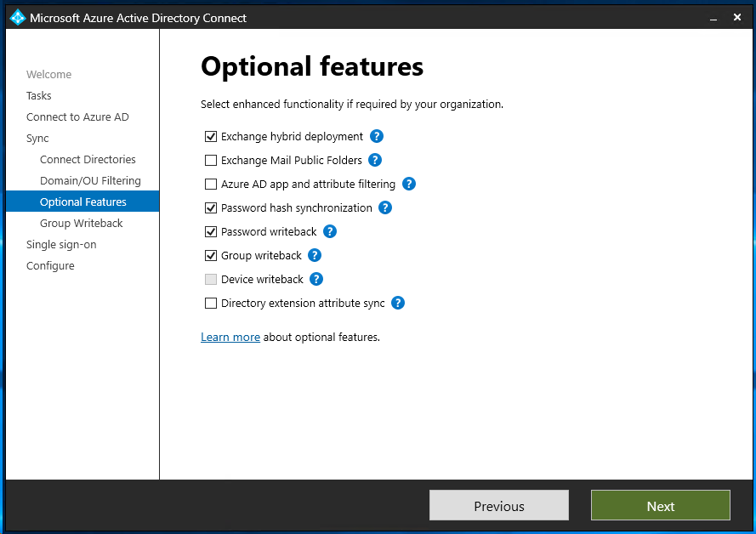Viewport: 756px width, 534px height.
Task: Uncheck the Group writeback option
Action: click(x=211, y=255)
